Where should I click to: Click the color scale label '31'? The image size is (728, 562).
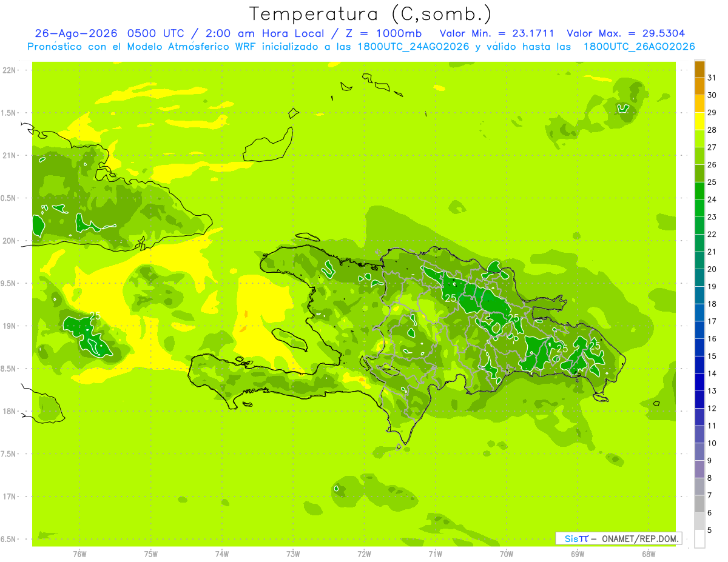[712, 78]
